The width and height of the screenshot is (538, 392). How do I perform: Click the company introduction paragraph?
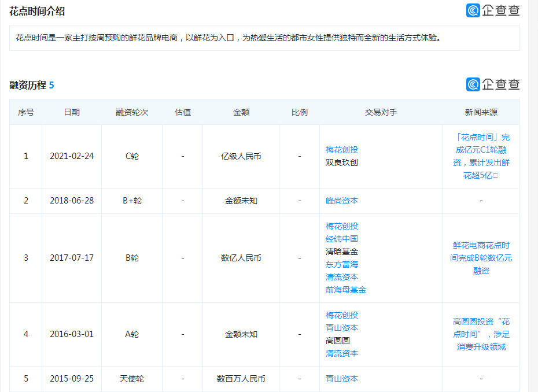tap(229, 38)
